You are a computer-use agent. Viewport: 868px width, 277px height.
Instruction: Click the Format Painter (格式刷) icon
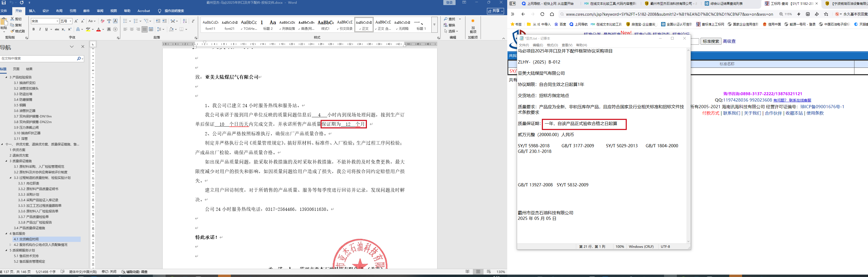[x=13, y=31]
